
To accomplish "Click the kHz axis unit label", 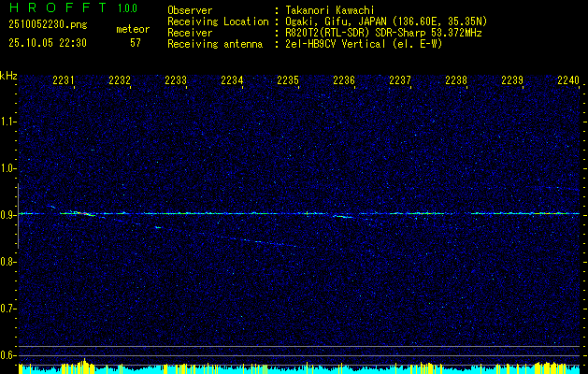I will 8,76.
